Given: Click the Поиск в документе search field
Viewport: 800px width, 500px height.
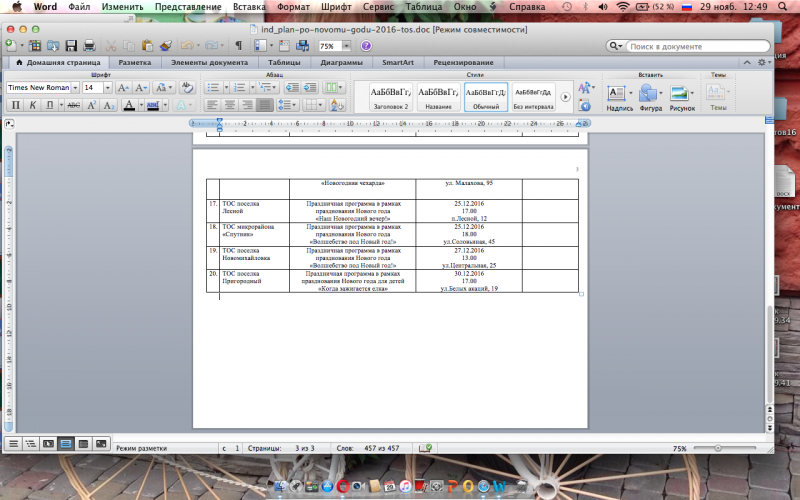Looking at the screenshot, I should (700, 46).
